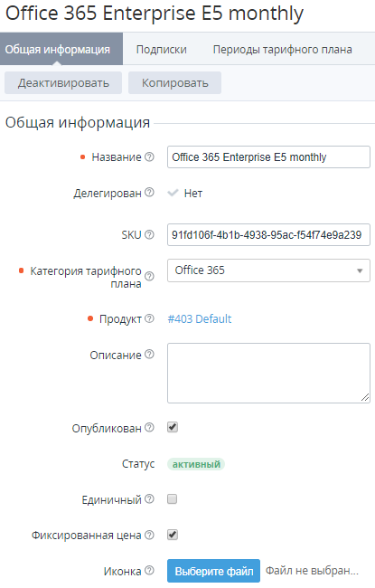Click the Выберите файл upload button

(213, 571)
